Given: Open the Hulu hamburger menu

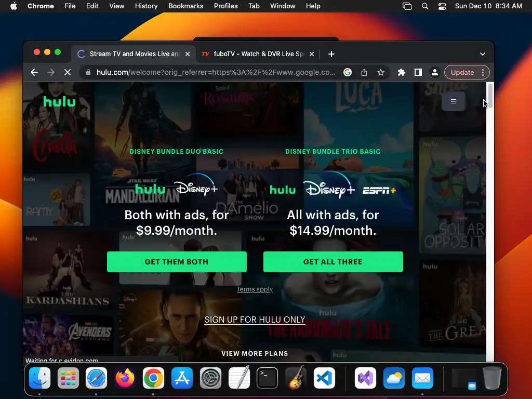Looking at the screenshot, I should pyautogui.click(x=453, y=101).
